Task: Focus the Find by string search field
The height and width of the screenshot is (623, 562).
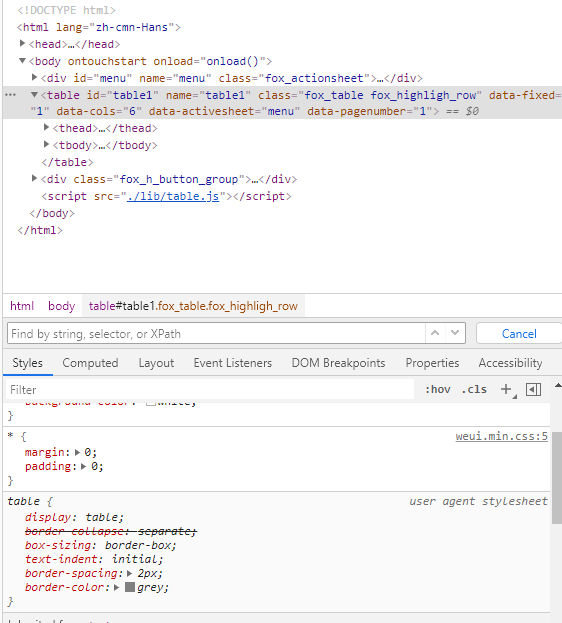Action: point(216,334)
